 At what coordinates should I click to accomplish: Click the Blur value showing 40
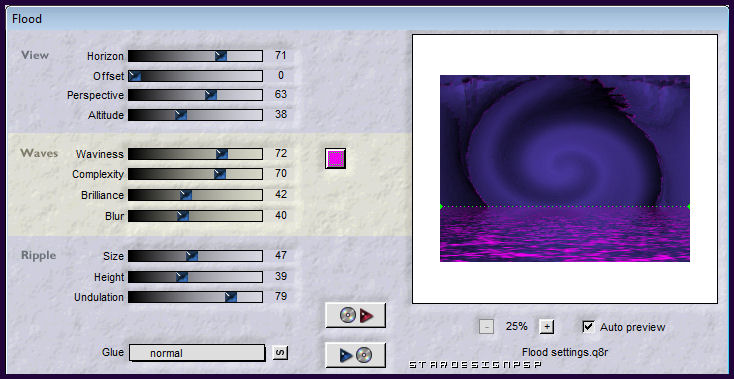[281, 215]
